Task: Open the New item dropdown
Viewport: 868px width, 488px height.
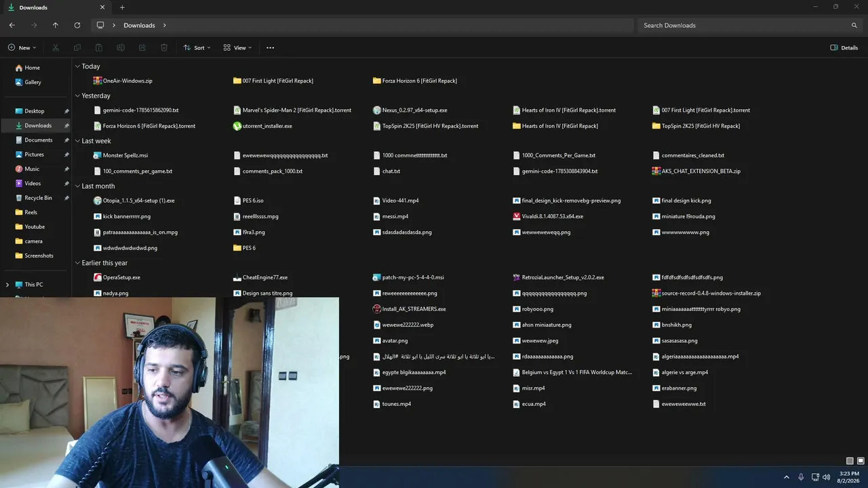Action: coord(22,47)
